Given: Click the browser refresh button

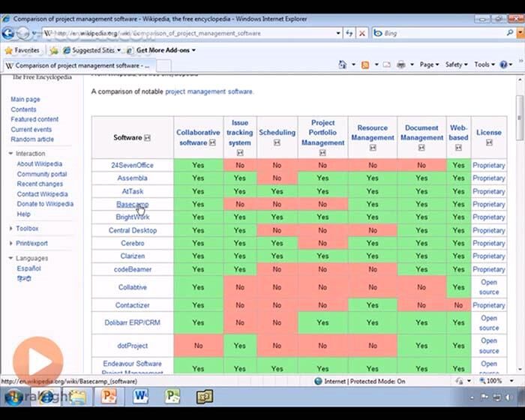Looking at the screenshot, I should [349, 33].
